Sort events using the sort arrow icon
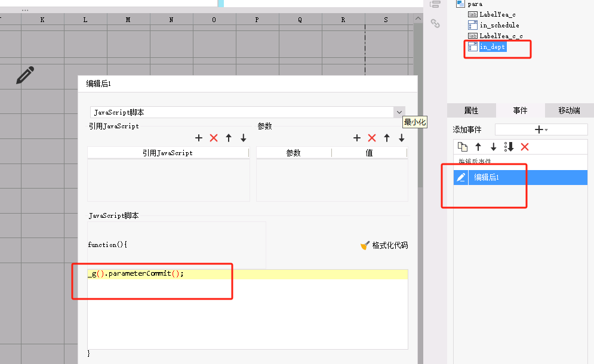This screenshot has width=594, height=364. tap(509, 147)
